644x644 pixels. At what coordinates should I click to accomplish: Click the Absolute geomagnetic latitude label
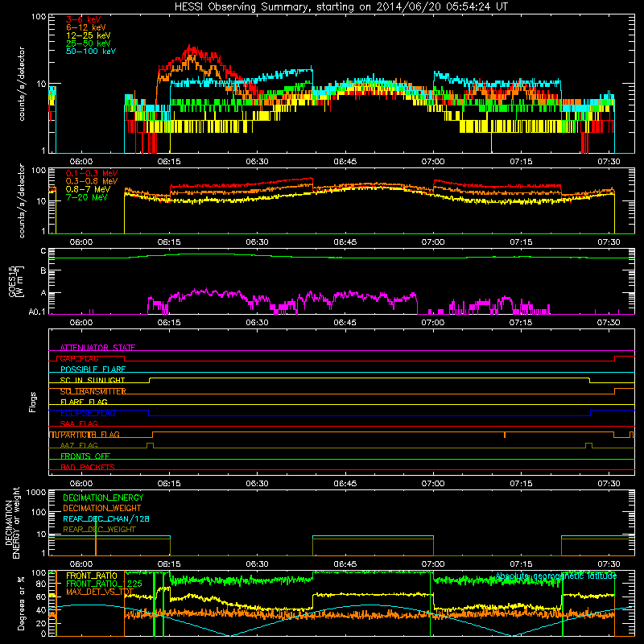pos(556,576)
